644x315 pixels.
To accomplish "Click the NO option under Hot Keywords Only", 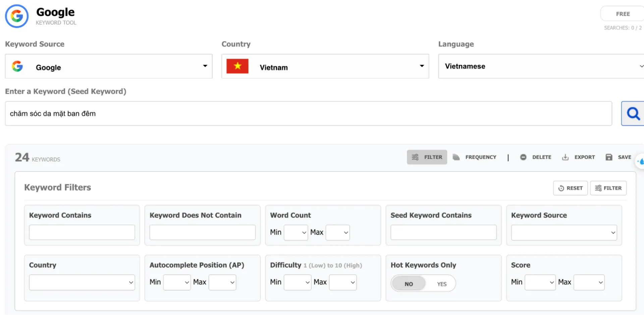I will point(408,283).
